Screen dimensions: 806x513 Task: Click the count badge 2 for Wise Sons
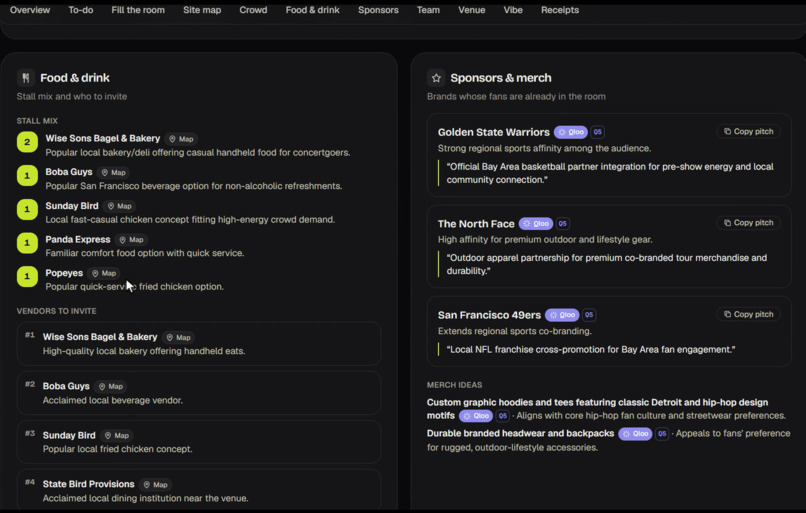[x=27, y=142]
